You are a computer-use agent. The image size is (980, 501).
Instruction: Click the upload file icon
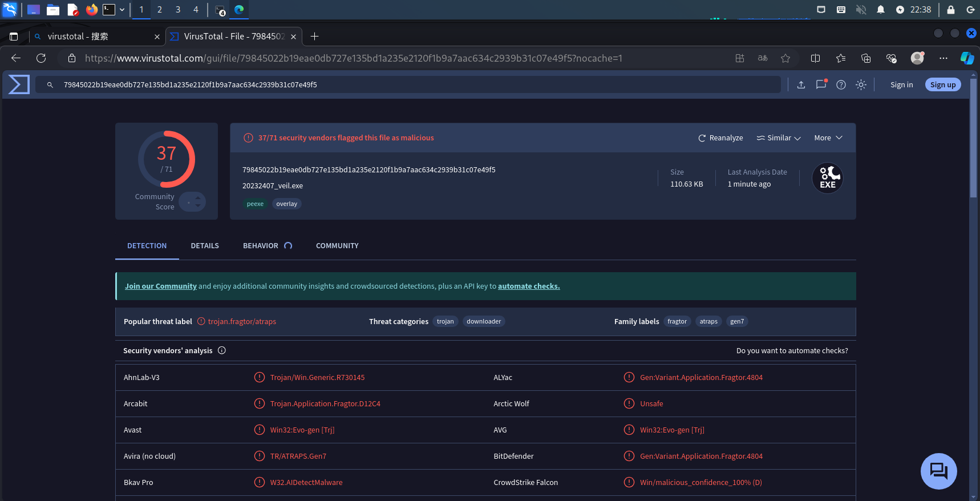point(801,84)
